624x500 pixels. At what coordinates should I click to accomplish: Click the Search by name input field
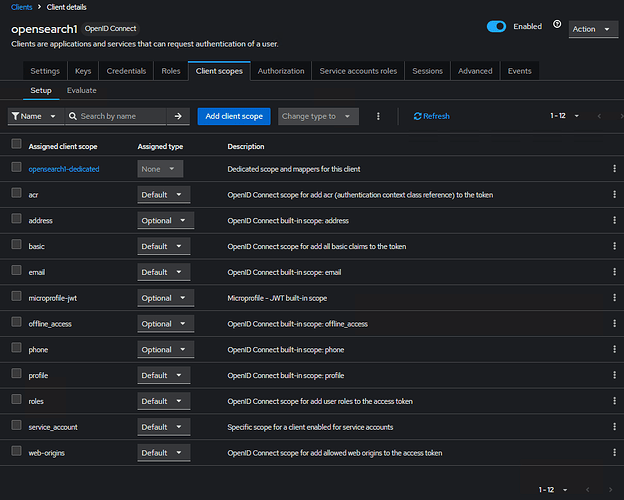click(116, 116)
